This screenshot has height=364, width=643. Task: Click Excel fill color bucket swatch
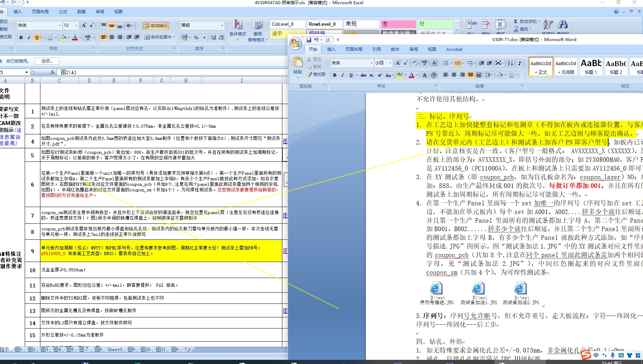pos(64,38)
